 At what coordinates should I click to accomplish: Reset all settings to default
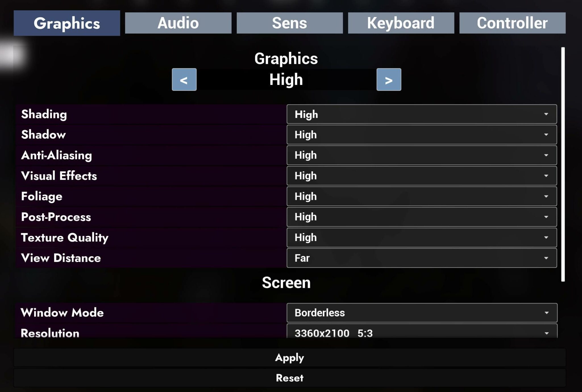point(289,378)
